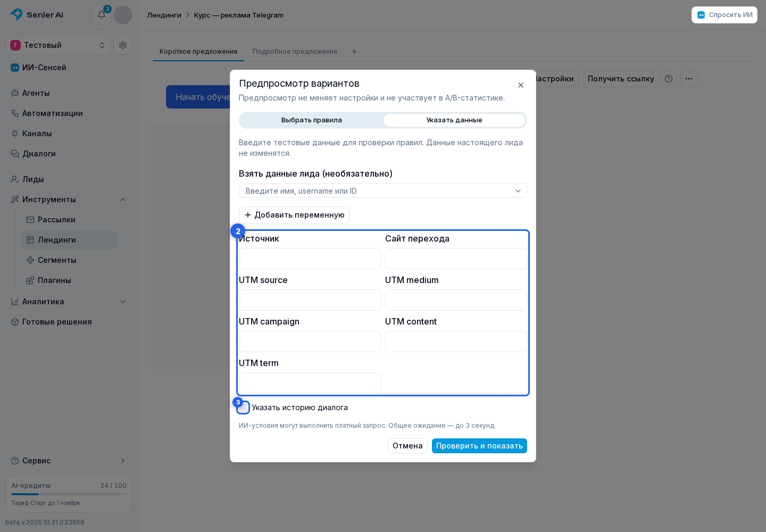Open the notifications bell
Screen dimensions: 766x532
[102, 15]
